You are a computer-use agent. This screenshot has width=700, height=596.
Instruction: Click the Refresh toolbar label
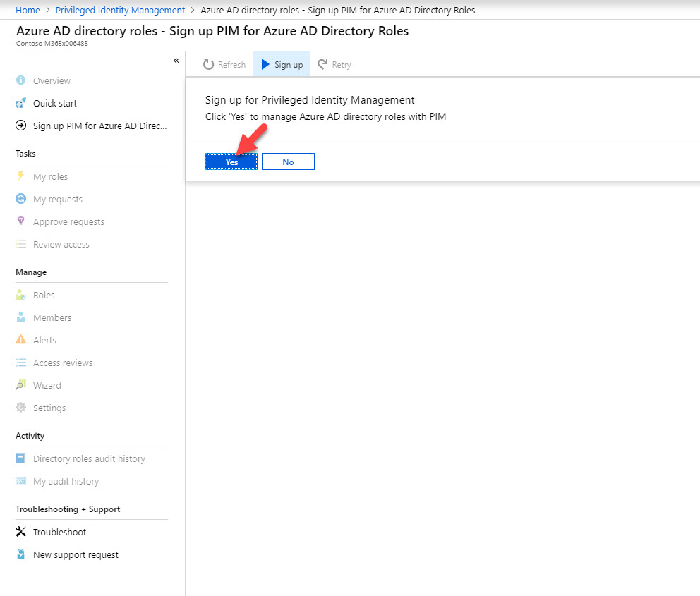pos(231,65)
